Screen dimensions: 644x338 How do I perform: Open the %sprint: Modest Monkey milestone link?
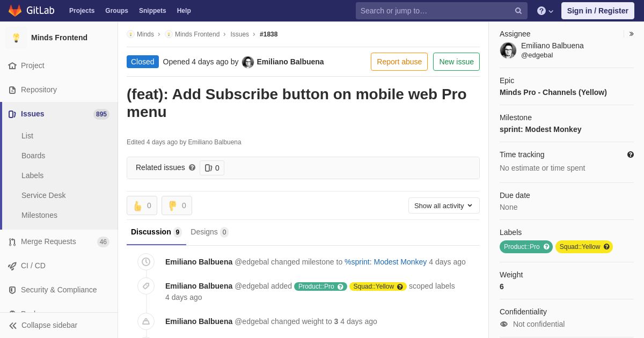[x=385, y=262]
